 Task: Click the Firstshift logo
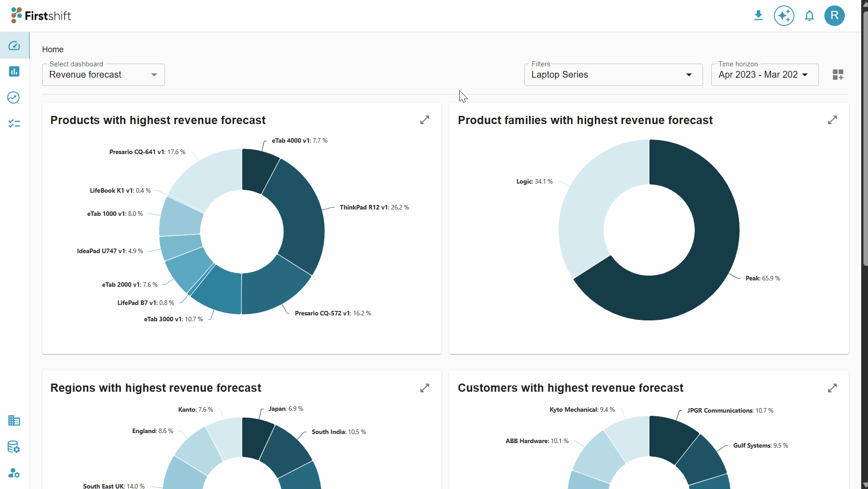click(41, 16)
